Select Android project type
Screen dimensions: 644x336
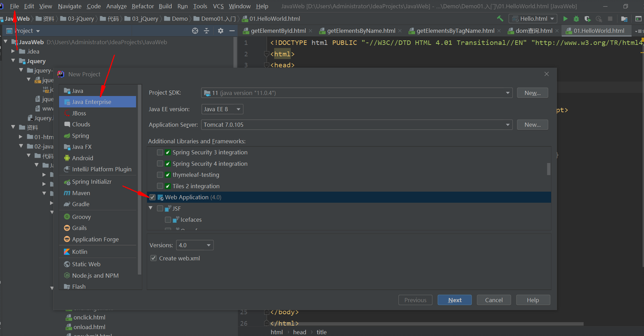[x=83, y=158]
